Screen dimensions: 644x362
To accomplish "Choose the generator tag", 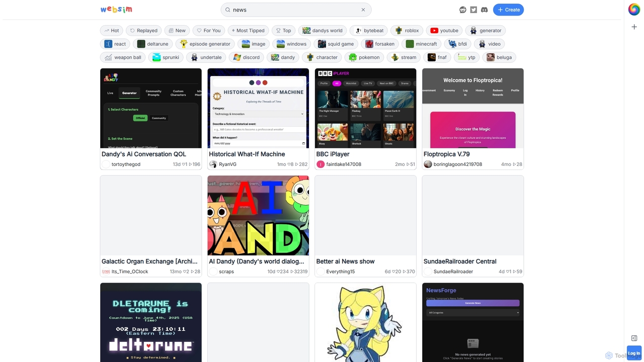I will click(486, 30).
